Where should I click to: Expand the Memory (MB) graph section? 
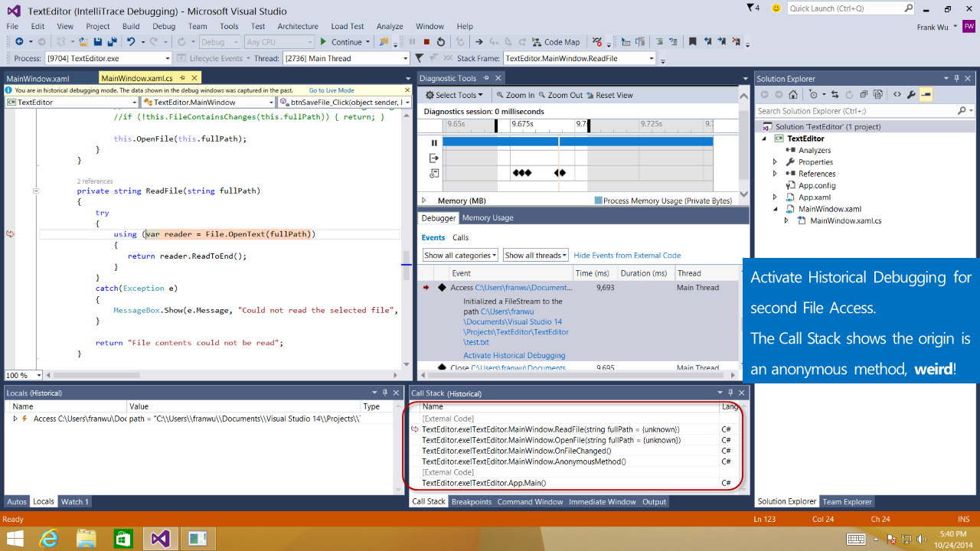(424, 201)
